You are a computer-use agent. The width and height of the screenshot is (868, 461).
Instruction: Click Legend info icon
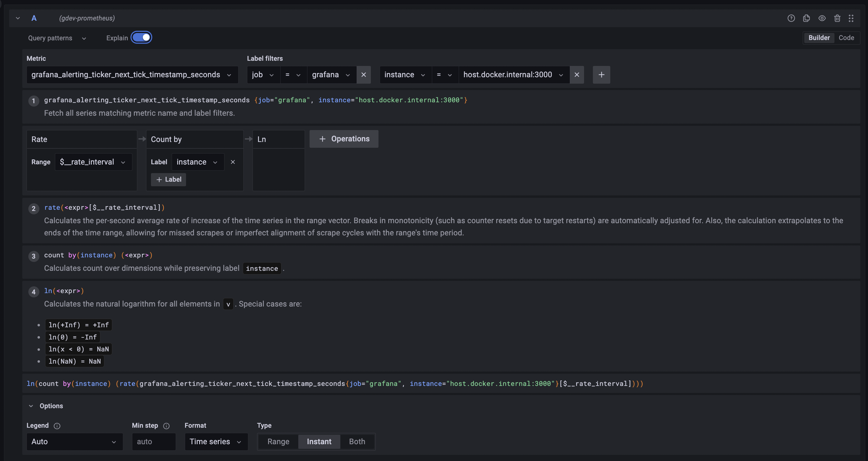pyautogui.click(x=57, y=426)
